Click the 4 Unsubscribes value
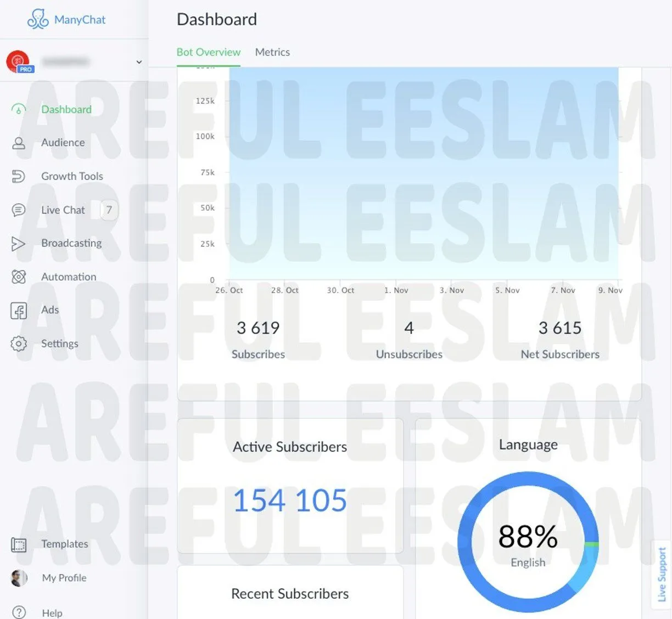Screen dimensions: 672x619 pyautogui.click(x=409, y=328)
